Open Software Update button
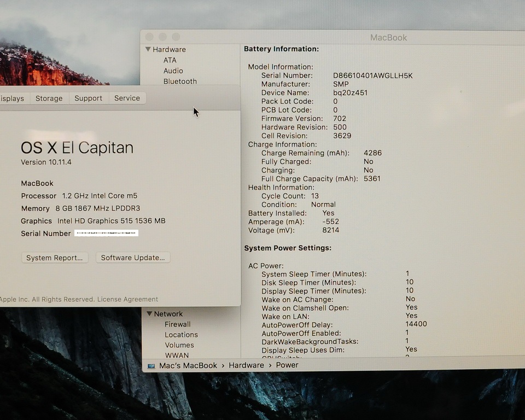 click(x=133, y=258)
